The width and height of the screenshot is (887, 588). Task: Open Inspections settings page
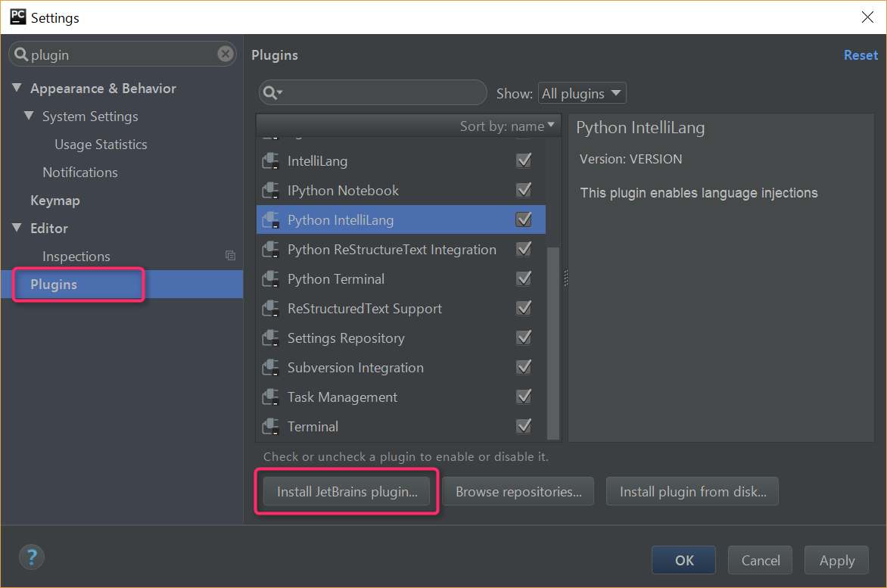[76, 257]
